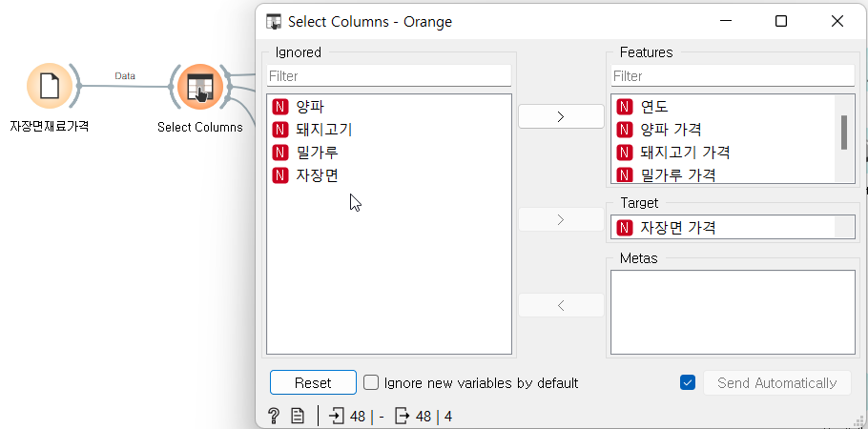The height and width of the screenshot is (429, 868).
Task: Close the Select Columns window
Action: (x=837, y=21)
